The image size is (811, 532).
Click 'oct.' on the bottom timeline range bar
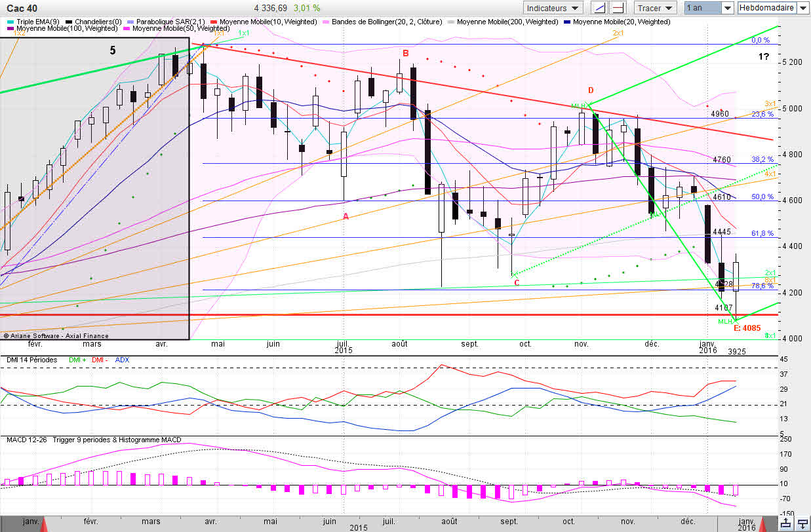(x=567, y=522)
